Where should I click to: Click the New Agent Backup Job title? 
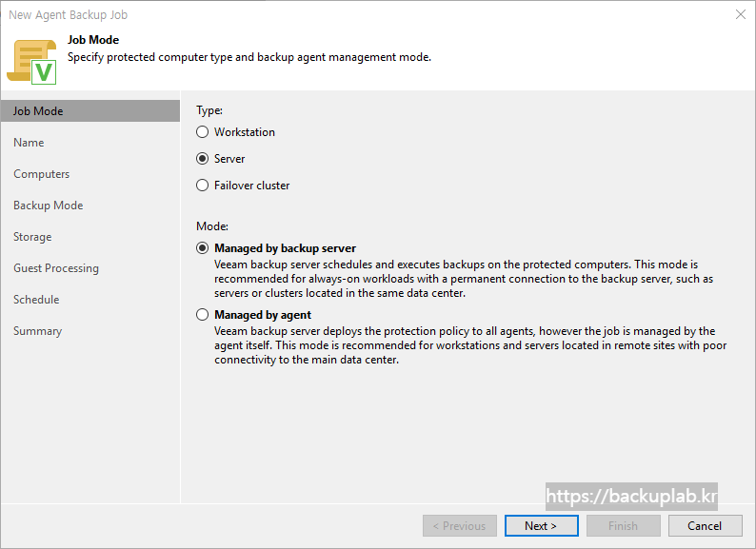(x=68, y=15)
